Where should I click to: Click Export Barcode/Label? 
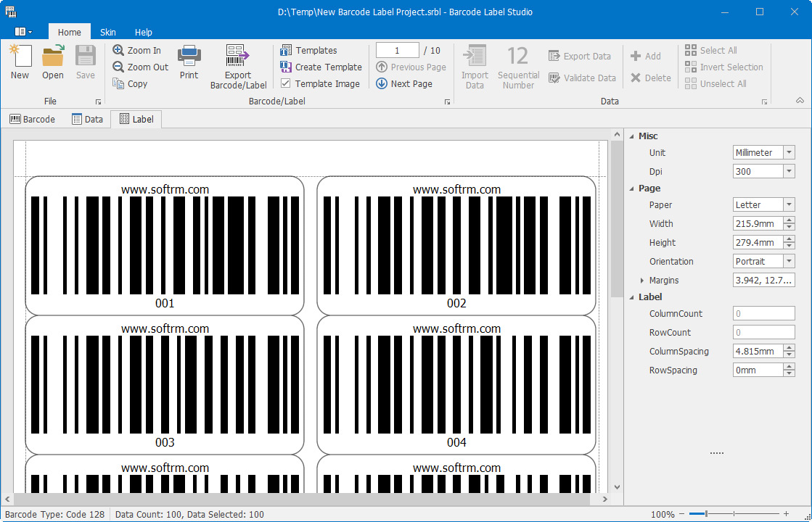(x=238, y=66)
